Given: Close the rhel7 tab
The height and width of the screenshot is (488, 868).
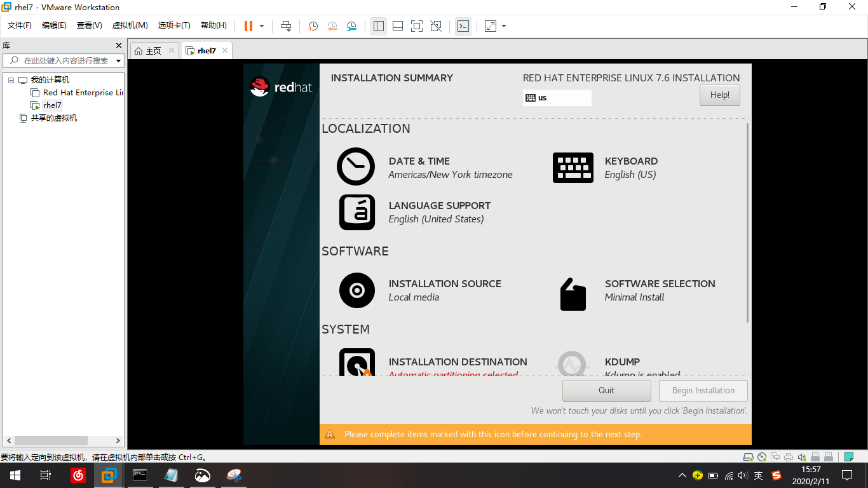Looking at the screenshot, I should [224, 50].
